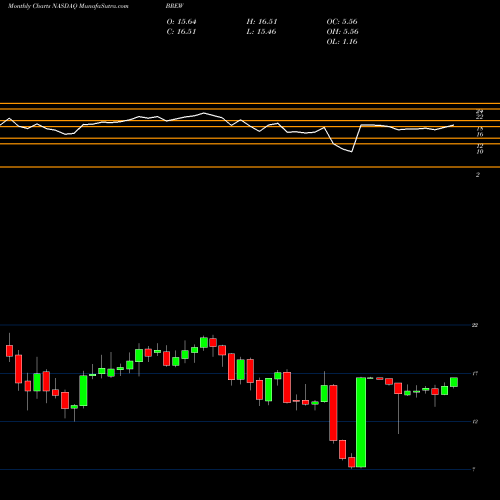Select the close value 'C: 16.51'
The width and height of the screenshot is (500, 500).
[x=181, y=32]
